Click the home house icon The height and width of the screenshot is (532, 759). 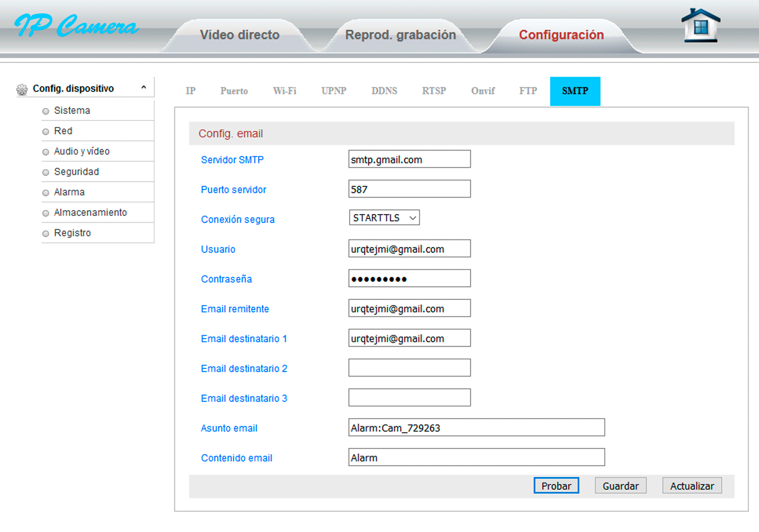pos(700,26)
